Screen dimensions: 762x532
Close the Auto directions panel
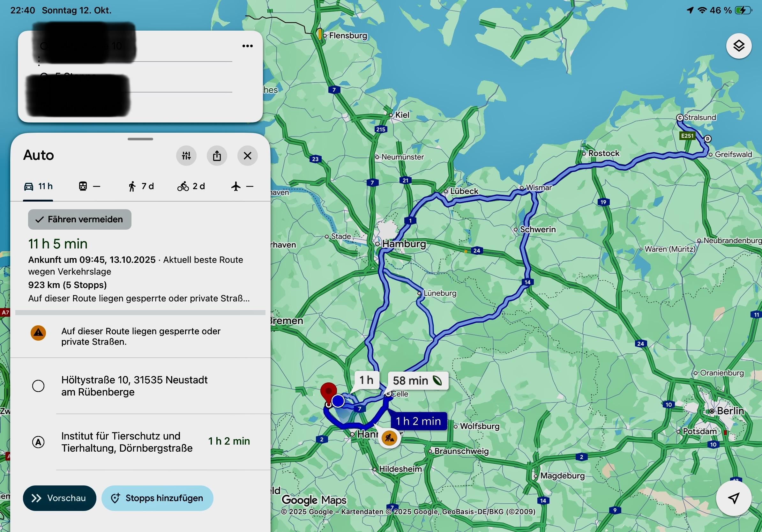(x=247, y=156)
